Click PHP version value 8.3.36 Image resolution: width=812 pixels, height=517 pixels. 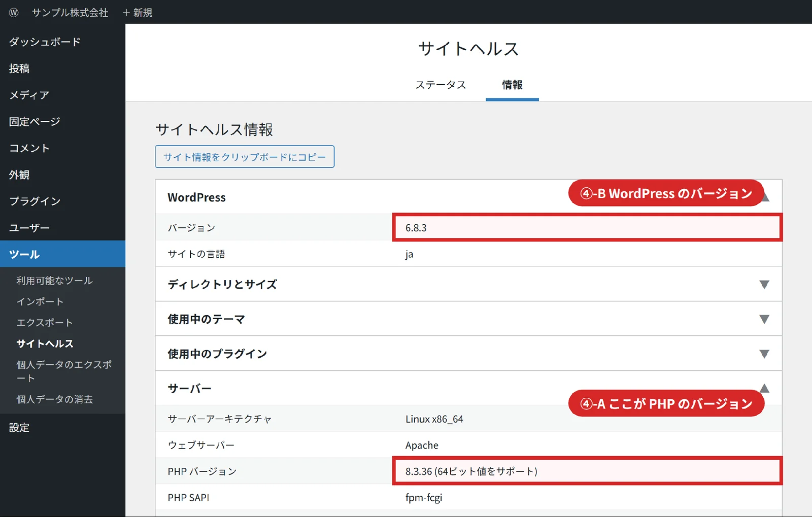click(471, 471)
